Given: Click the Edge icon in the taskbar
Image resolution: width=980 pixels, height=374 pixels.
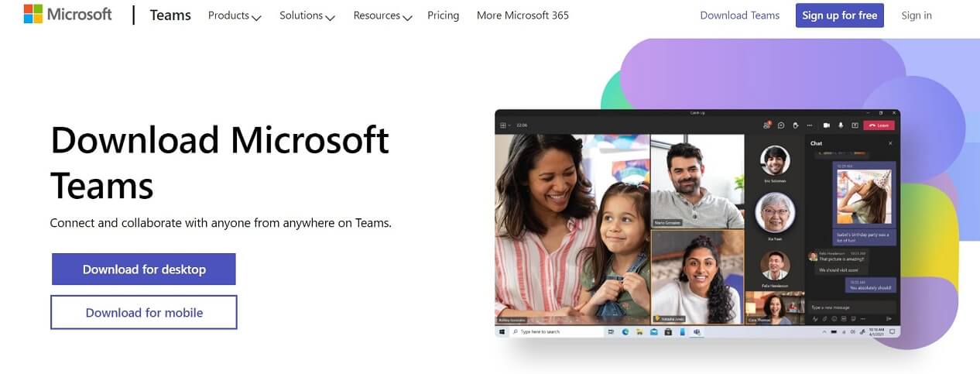Looking at the screenshot, I should click(625, 331).
